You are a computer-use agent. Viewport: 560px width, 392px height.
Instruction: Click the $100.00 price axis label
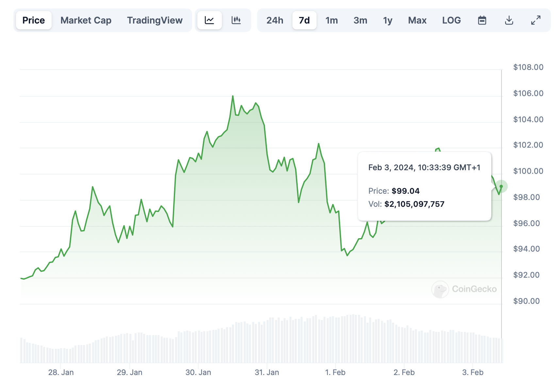(x=528, y=171)
